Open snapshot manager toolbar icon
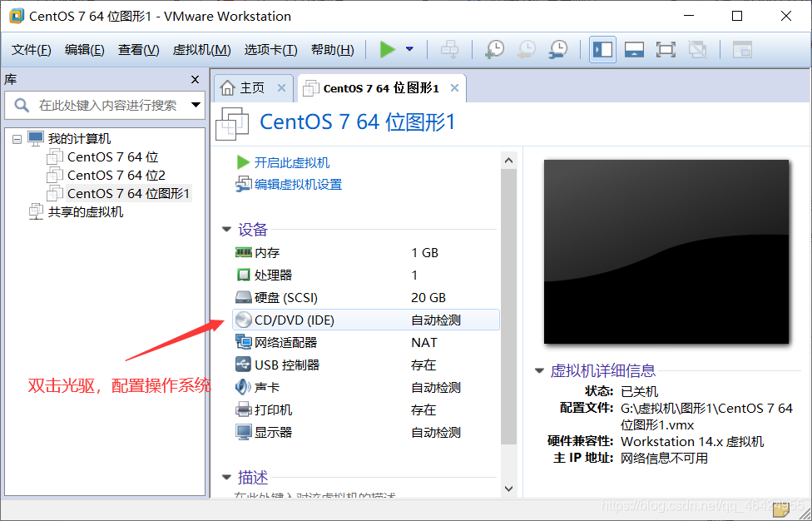The image size is (812, 521). click(558, 50)
